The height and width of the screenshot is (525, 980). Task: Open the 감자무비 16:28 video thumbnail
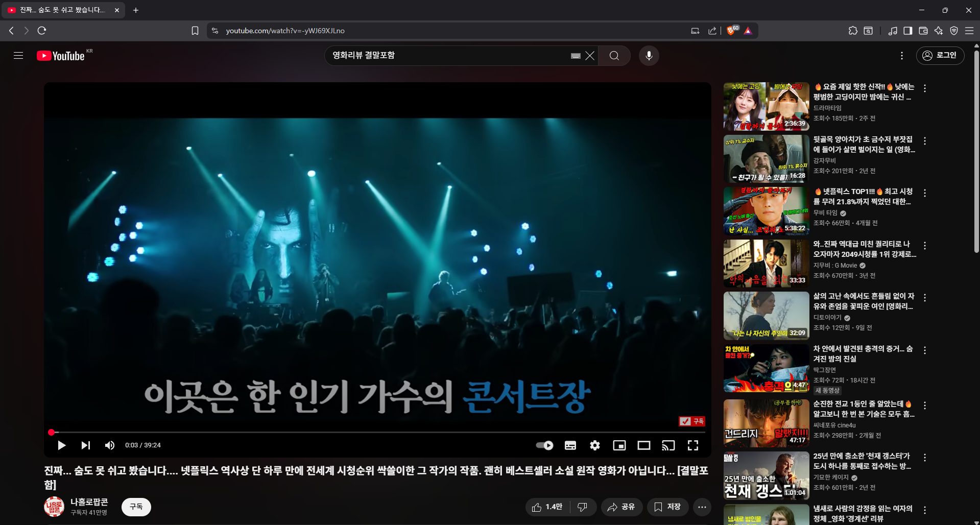(x=766, y=158)
